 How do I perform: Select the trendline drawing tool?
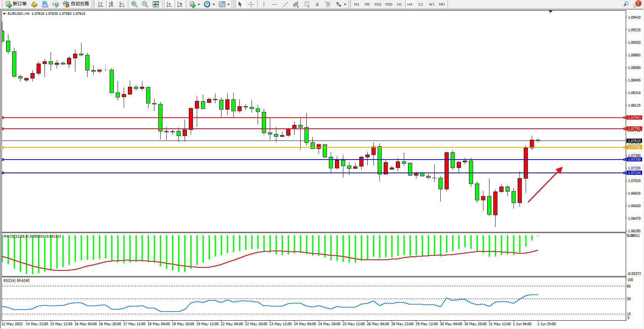[x=285, y=4]
